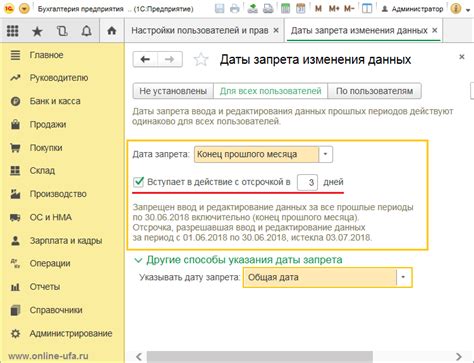Screen dimensions: 474x363
Task: Click the back arrow navigation button
Action: [x=145, y=60]
